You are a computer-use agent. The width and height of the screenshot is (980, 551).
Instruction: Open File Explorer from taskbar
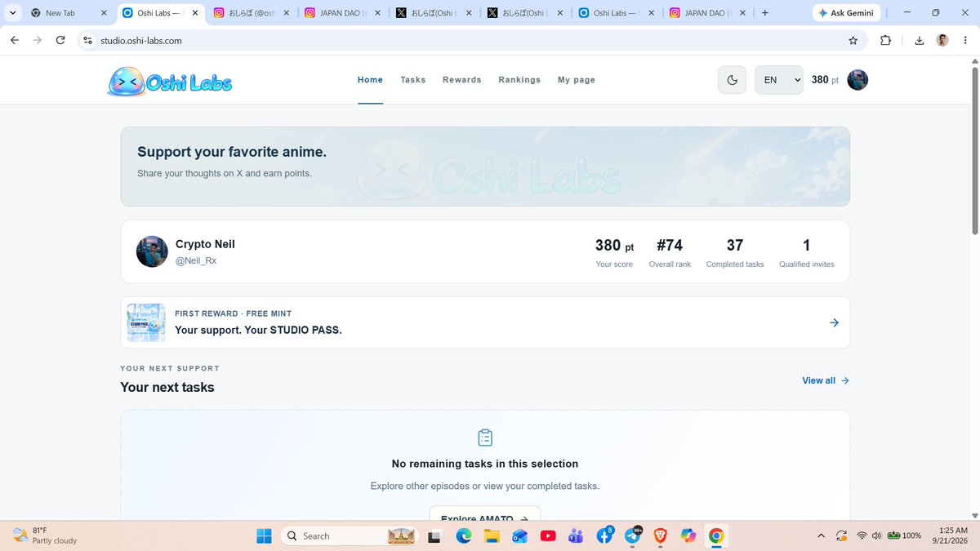(x=491, y=535)
